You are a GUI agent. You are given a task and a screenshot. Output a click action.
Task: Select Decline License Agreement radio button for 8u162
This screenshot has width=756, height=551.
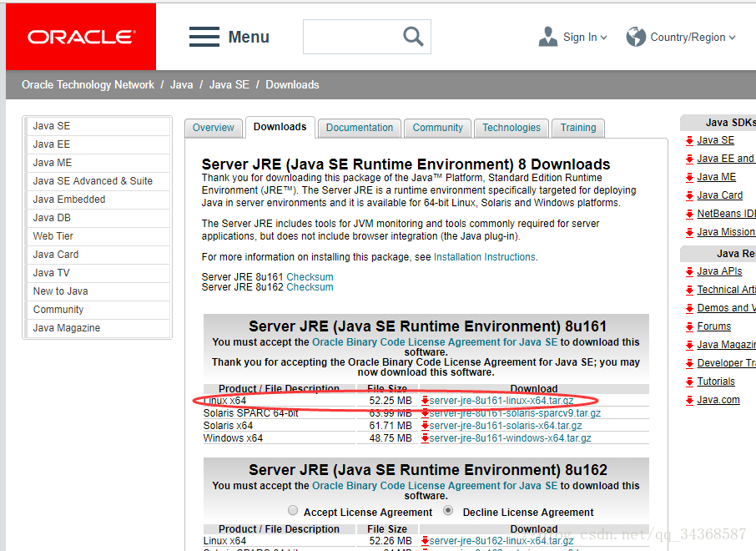[448, 510]
